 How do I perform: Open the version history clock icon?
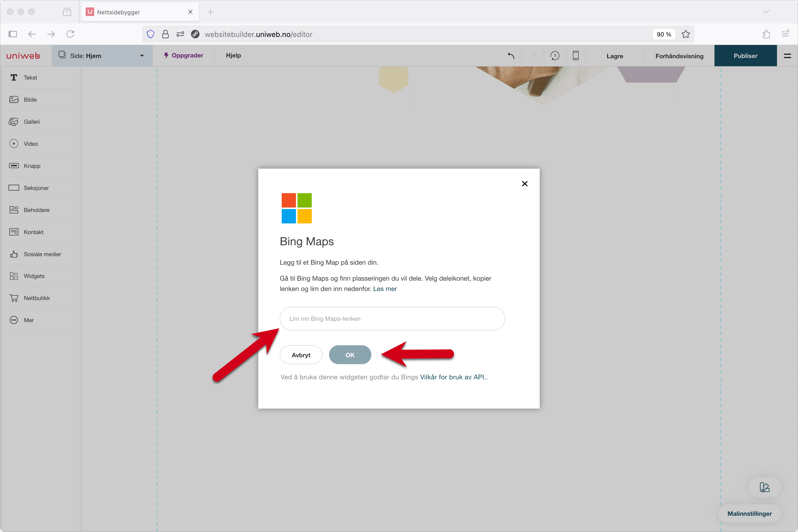coord(555,56)
